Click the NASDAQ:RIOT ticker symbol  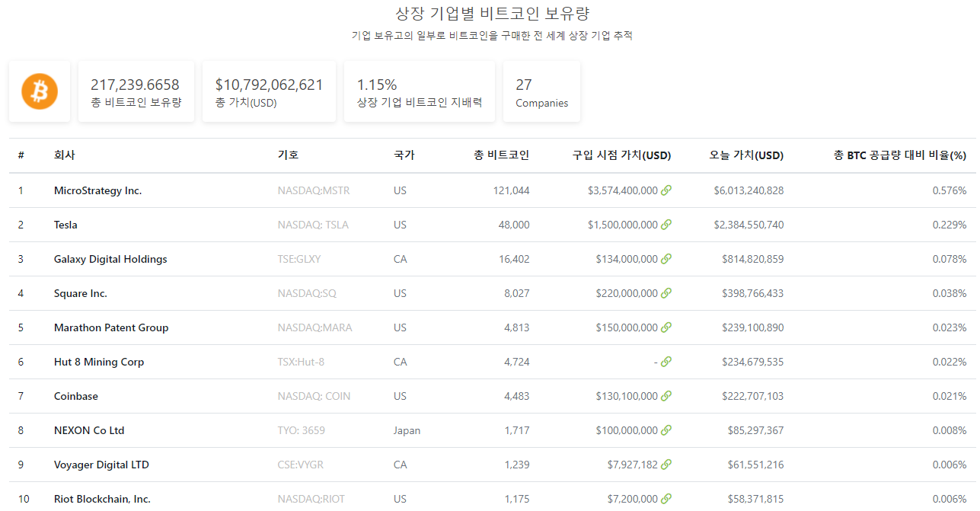pos(311,499)
